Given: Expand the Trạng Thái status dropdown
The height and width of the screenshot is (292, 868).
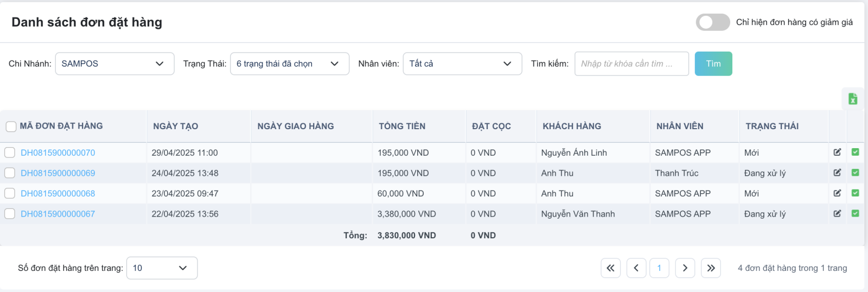Looking at the screenshot, I should click(x=290, y=64).
